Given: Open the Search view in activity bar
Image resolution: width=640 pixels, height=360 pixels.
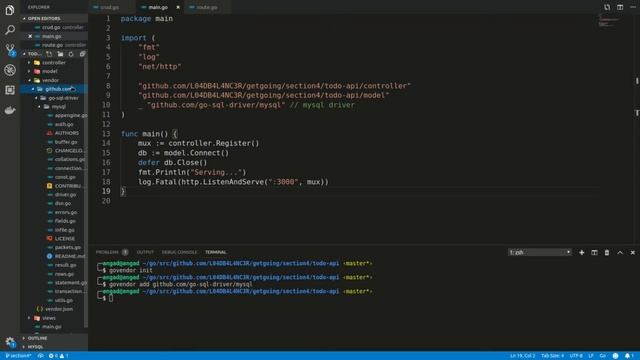Looking at the screenshot, I should coord(10,30).
